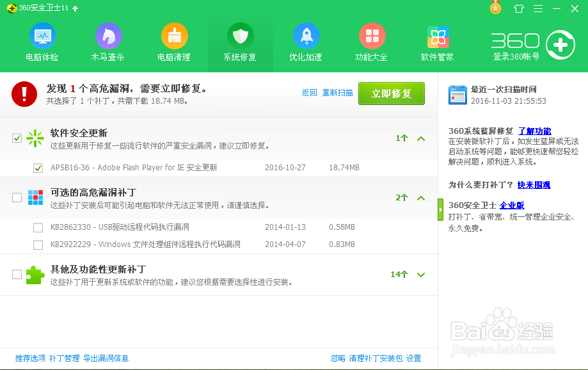Image resolution: width=588 pixels, height=370 pixels.
Task: Open the main menu hamburger icon
Action: point(538,8)
